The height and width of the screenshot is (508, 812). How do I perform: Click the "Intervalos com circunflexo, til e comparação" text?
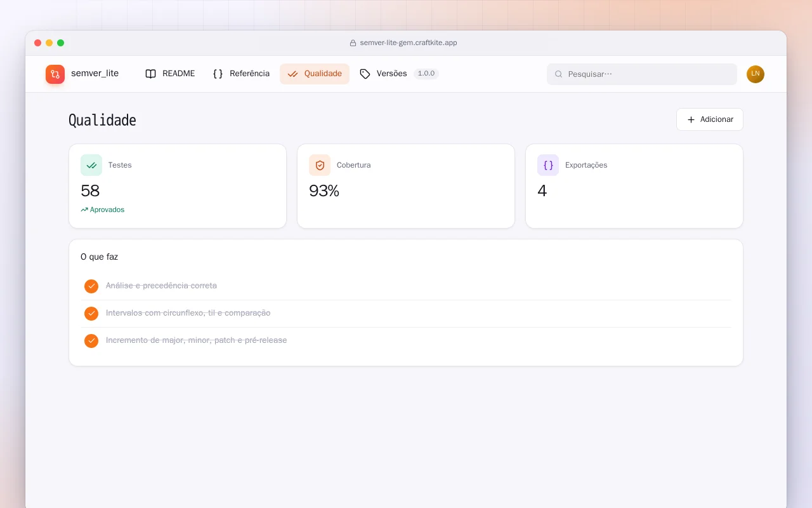coord(188,313)
